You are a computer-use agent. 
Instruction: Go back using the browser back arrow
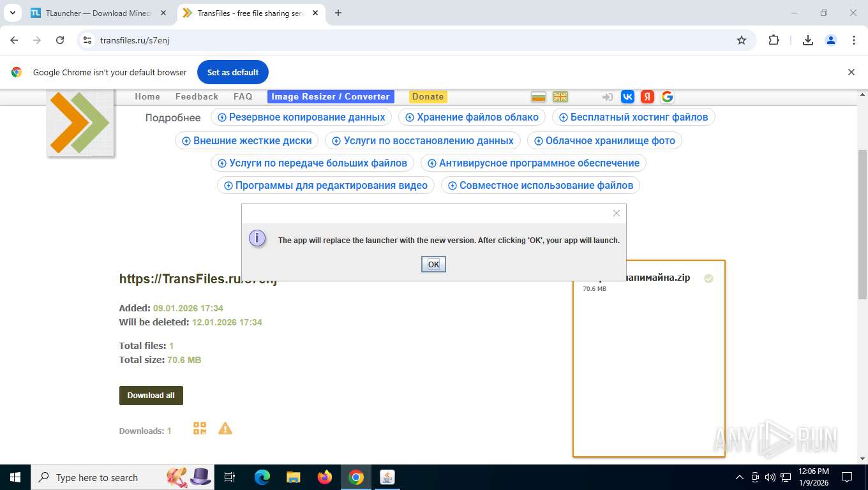point(14,40)
